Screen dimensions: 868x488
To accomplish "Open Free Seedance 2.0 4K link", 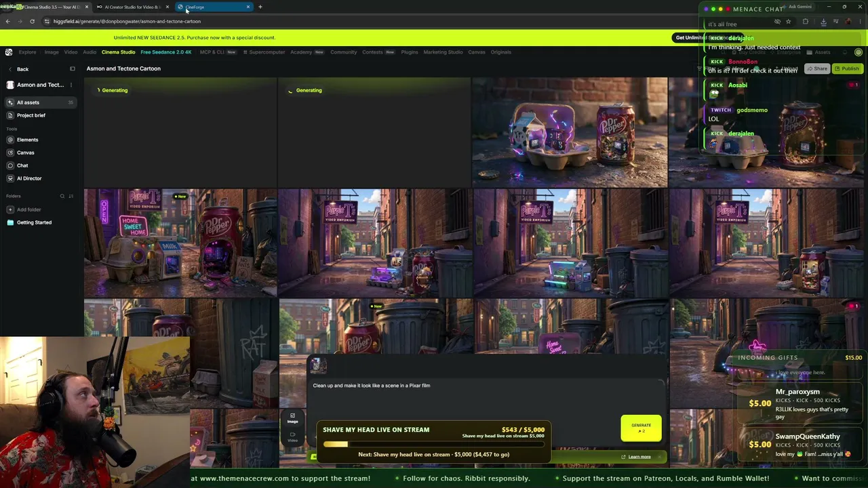I will (166, 52).
